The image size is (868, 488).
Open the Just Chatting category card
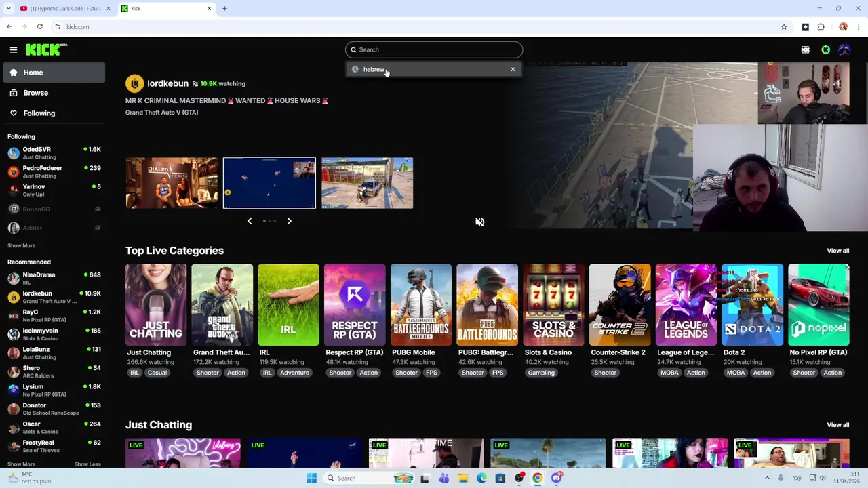click(x=155, y=305)
